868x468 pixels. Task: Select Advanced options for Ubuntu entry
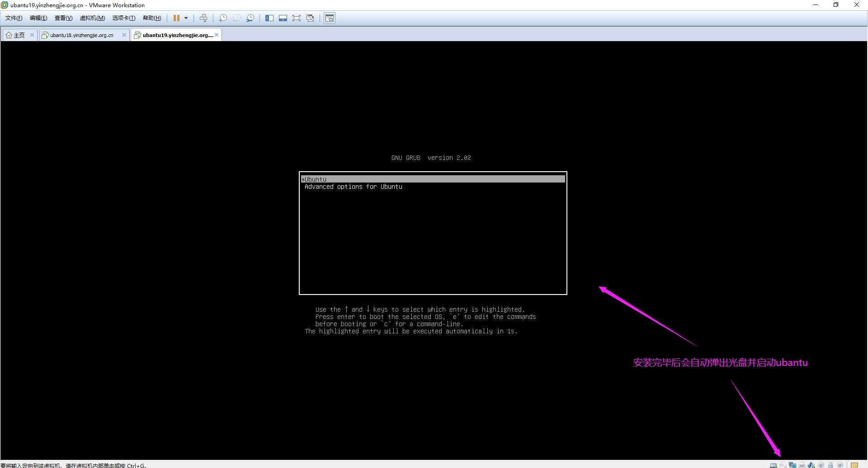pyautogui.click(x=353, y=187)
